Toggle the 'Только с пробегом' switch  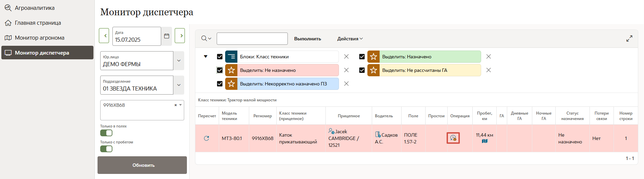106,149
